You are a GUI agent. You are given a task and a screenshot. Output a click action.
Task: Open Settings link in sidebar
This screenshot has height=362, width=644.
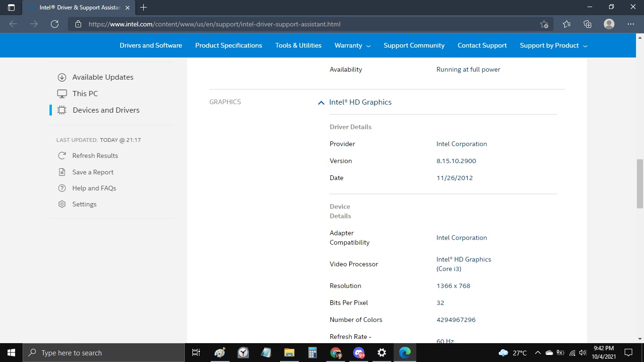84,204
